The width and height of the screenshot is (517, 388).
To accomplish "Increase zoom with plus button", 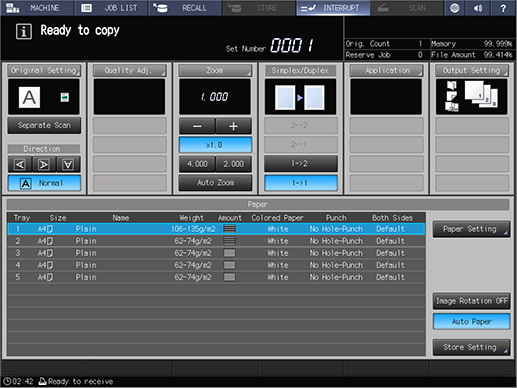I will 233,126.
